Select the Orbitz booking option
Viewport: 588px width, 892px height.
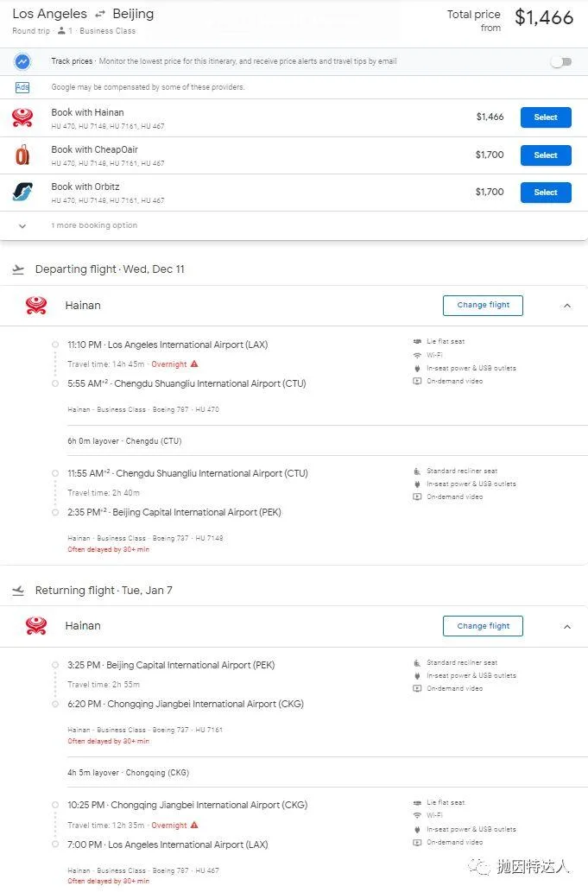tap(546, 193)
